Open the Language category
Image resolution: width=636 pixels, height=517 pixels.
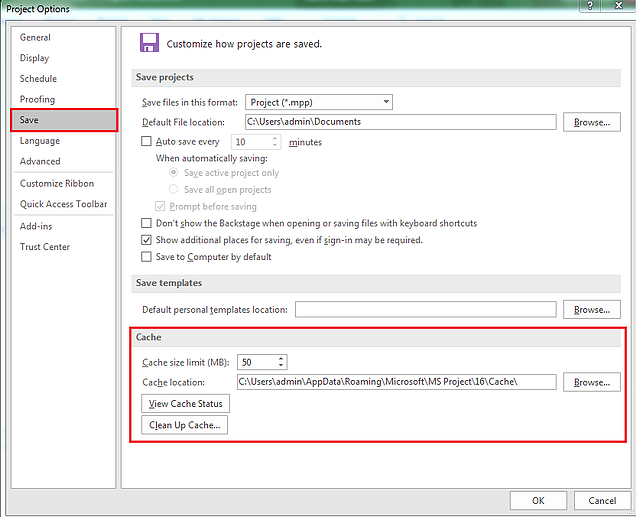tap(40, 141)
